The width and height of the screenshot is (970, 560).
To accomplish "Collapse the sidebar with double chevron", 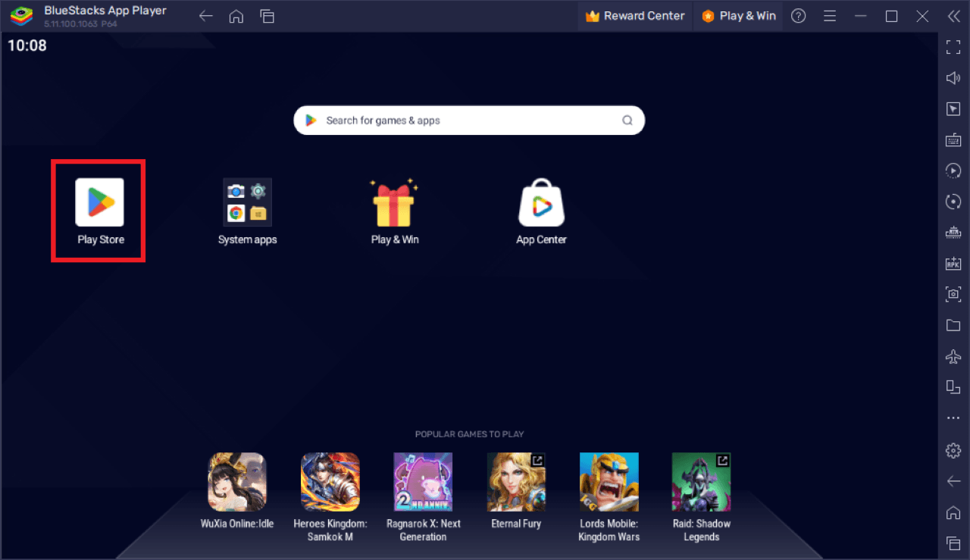I will click(x=953, y=16).
